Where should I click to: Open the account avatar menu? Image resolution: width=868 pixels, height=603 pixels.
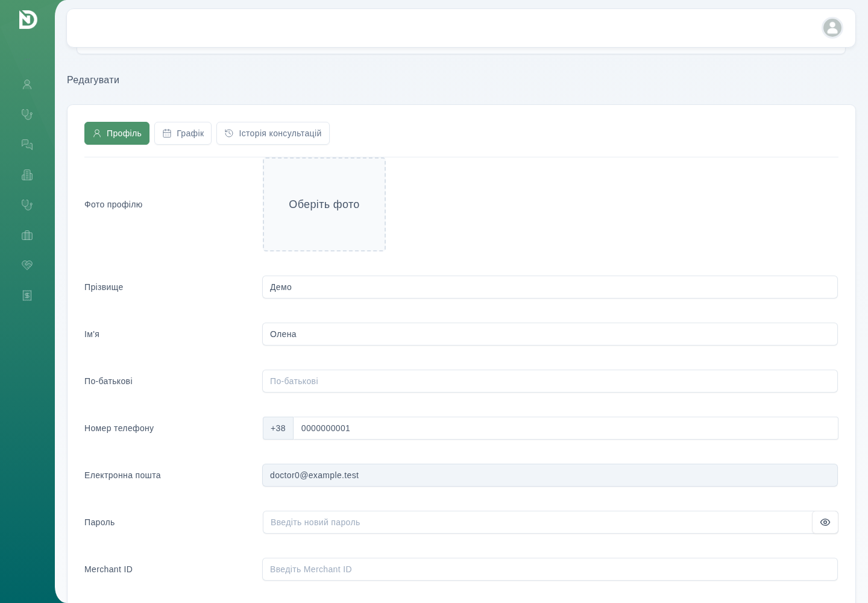click(832, 28)
